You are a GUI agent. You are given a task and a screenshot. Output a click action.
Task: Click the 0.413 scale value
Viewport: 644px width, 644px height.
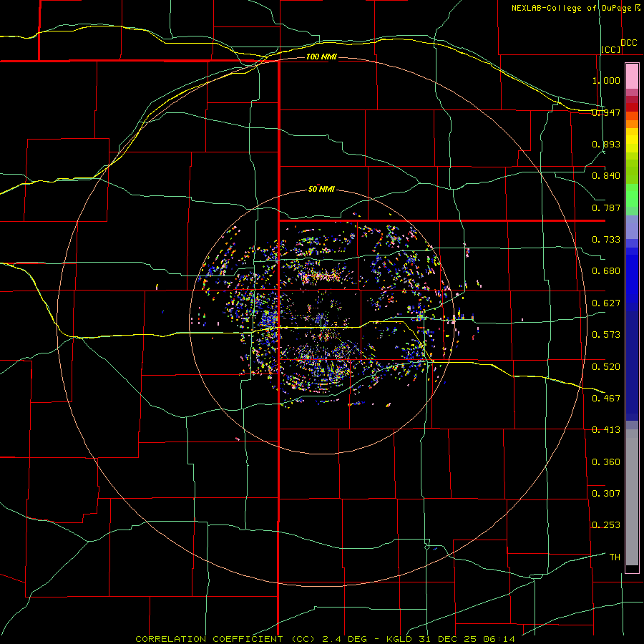tap(606, 430)
